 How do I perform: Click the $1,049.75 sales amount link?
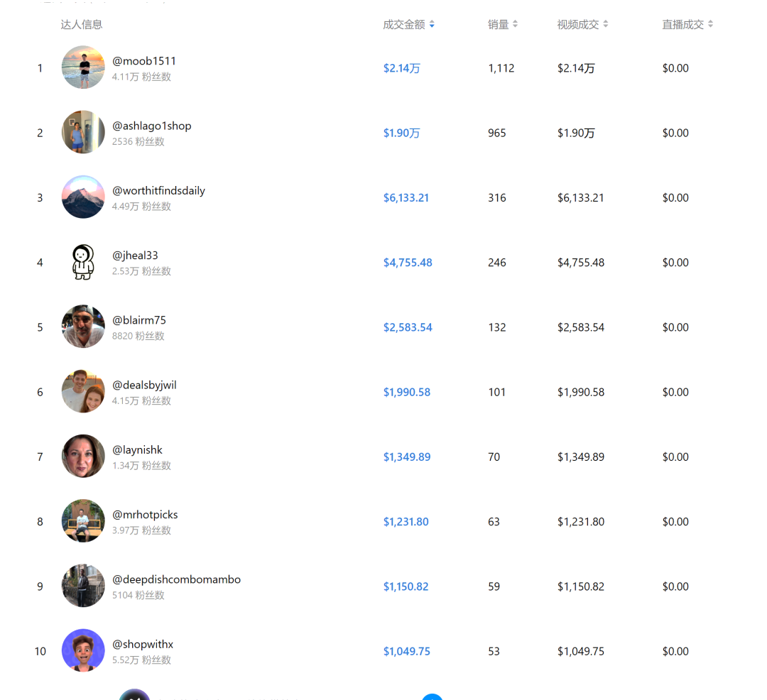(x=407, y=651)
